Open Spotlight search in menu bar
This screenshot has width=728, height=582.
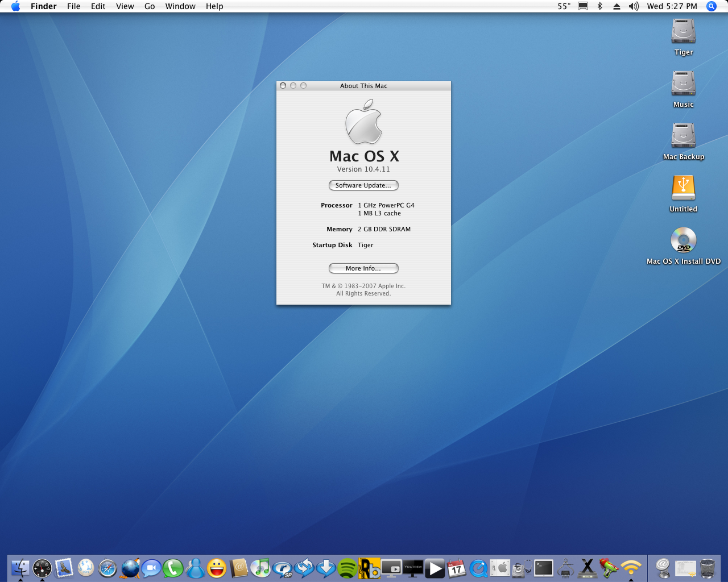pos(711,6)
